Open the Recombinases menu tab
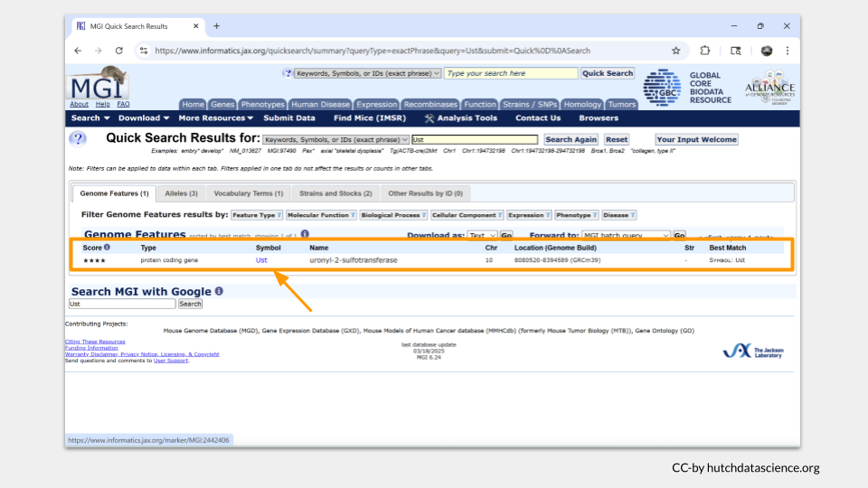The width and height of the screenshot is (868, 488). (430, 104)
